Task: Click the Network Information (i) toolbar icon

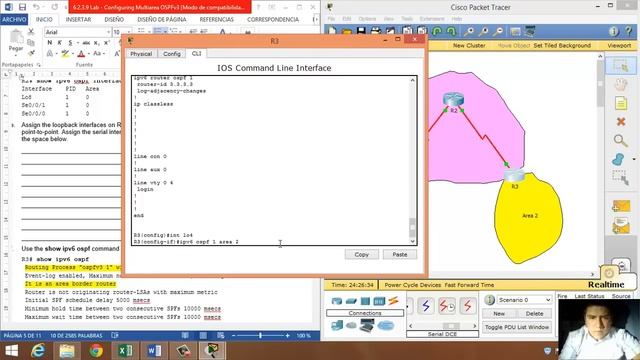Action: [x=613, y=31]
